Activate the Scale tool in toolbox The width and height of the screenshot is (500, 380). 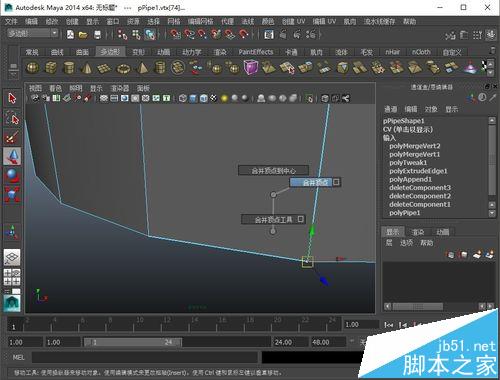[12, 195]
